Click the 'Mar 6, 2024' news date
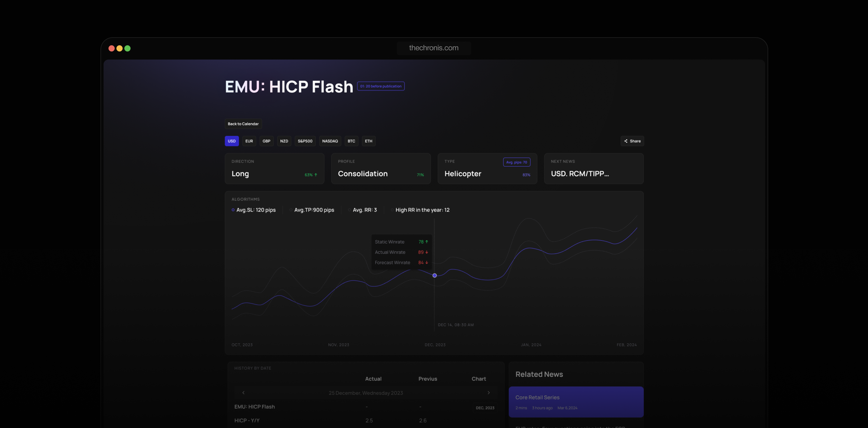868x428 pixels. (567, 408)
